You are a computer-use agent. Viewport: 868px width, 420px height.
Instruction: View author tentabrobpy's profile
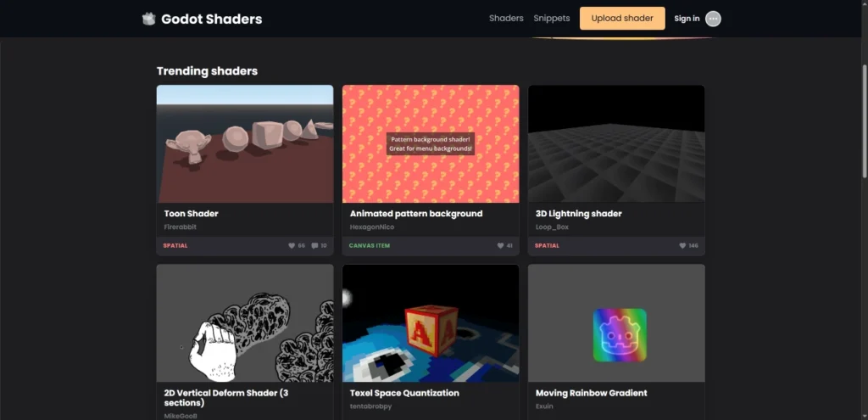click(372, 406)
